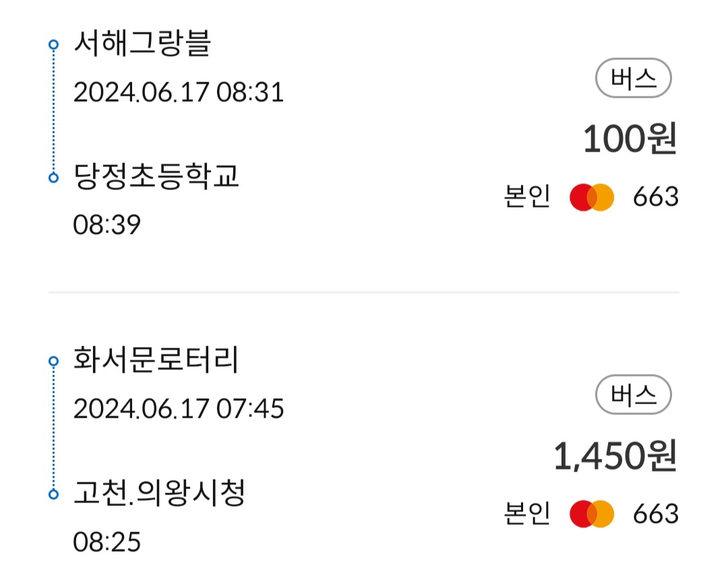Screen dimensions: 728x588
Task: Click the 08:39 arrival time
Action: pyautogui.click(x=107, y=224)
